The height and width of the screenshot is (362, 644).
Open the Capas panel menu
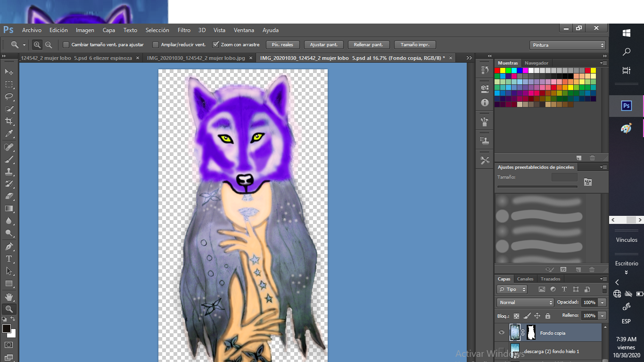click(603, 279)
